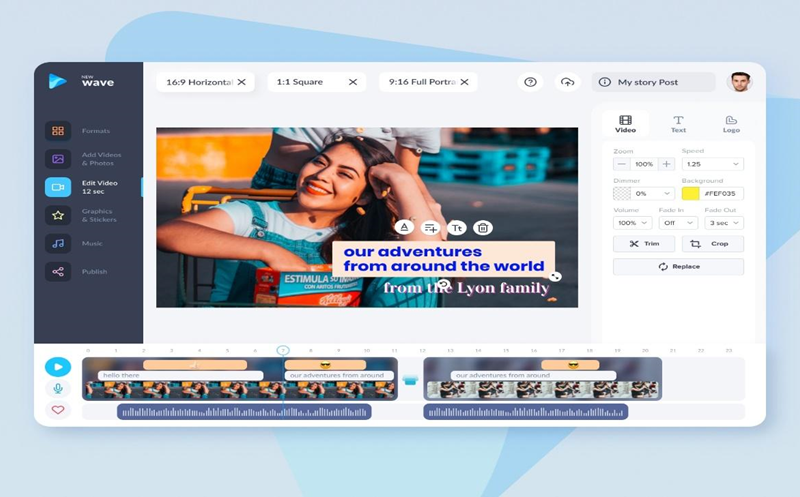
Task: Click the resize handle at caption corner
Action: [x=555, y=277]
